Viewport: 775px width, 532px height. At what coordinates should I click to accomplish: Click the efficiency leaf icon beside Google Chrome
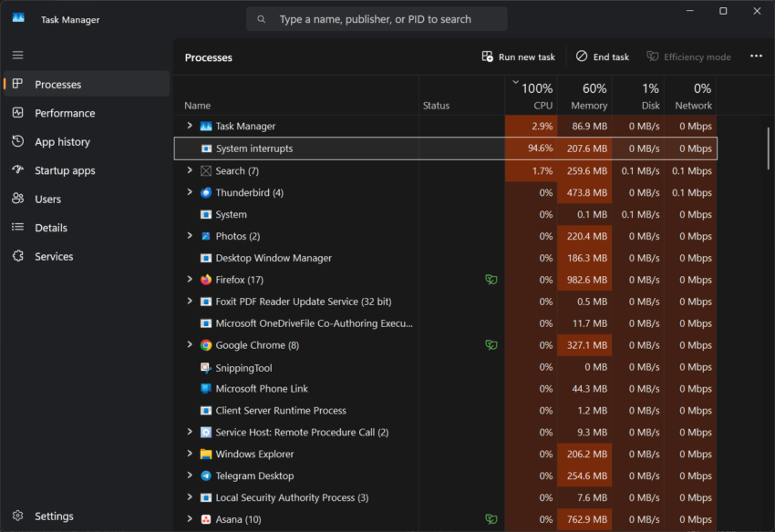491,344
